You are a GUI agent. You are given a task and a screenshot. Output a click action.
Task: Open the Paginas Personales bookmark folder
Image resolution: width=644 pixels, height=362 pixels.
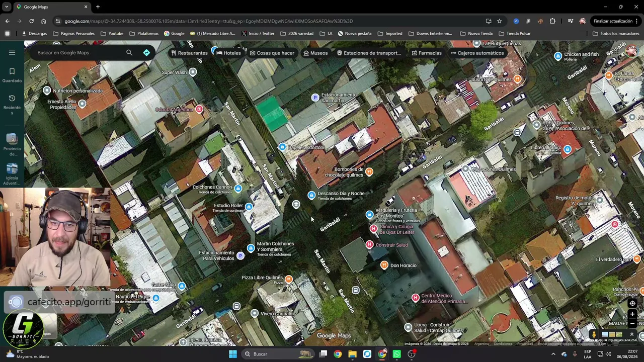(73, 34)
